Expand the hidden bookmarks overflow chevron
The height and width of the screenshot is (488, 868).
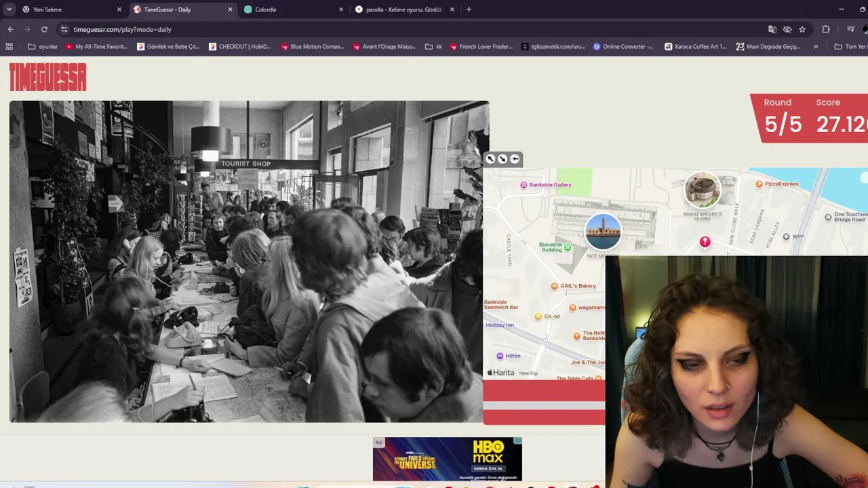pyautogui.click(x=815, y=47)
